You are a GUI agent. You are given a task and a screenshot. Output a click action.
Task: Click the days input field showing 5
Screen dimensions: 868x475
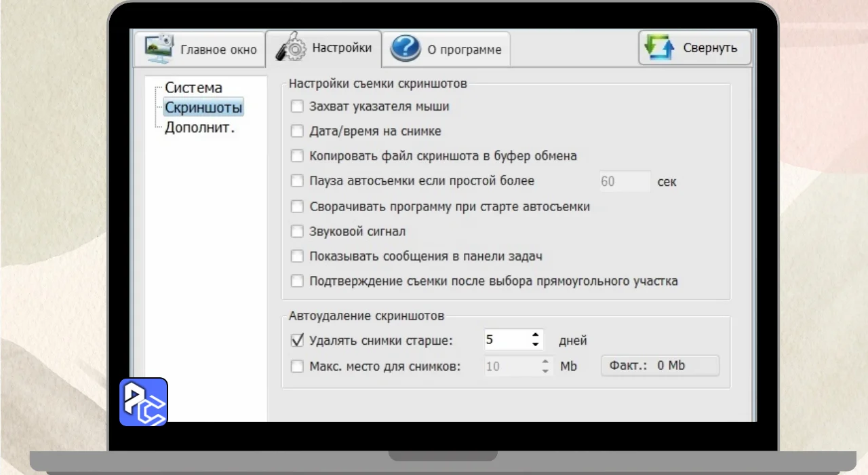coord(505,341)
